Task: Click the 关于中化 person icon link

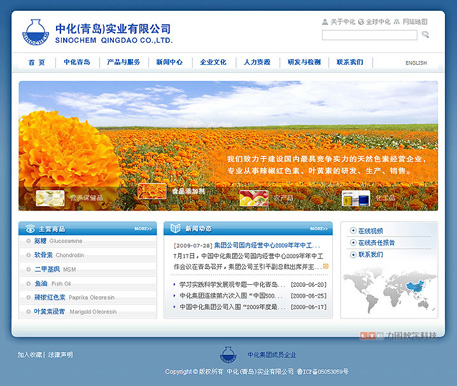Action: 339,22
